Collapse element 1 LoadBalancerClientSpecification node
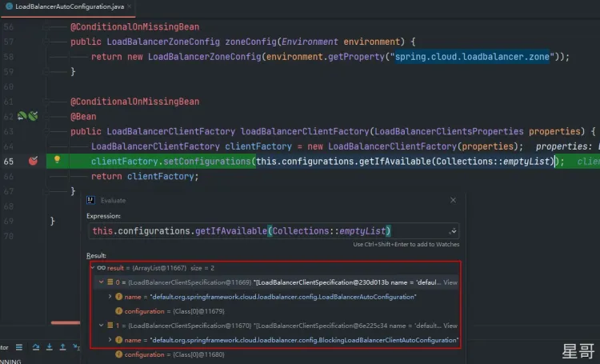The image size is (600, 364). [x=102, y=326]
